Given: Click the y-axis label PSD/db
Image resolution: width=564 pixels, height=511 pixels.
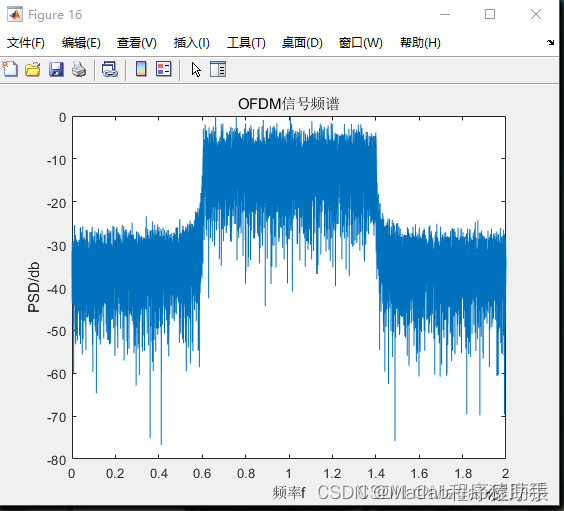Looking at the screenshot, I should click(34, 287).
